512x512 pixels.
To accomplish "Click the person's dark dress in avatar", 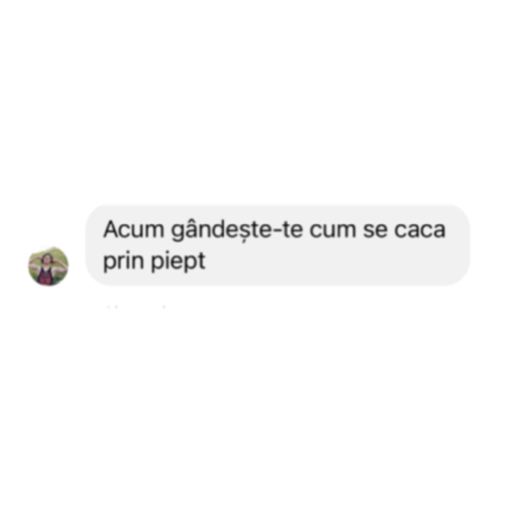I will point(46,276).
